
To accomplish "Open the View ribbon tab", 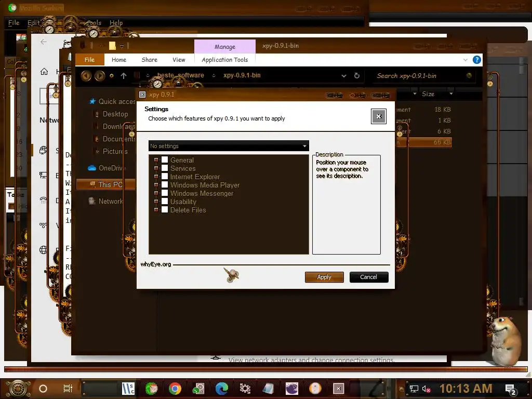I will click(179, 60).
